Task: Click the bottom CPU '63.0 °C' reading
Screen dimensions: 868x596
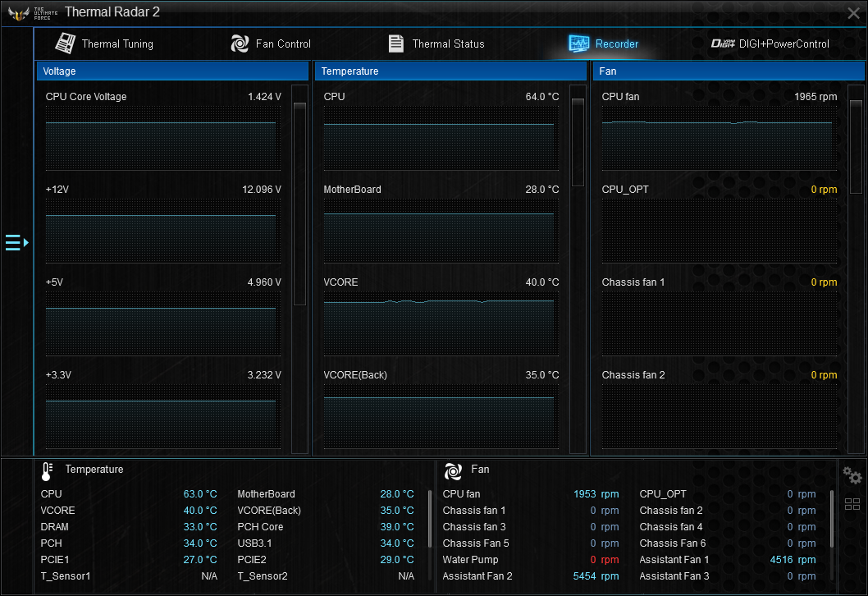Action: [x=200, y=493]
